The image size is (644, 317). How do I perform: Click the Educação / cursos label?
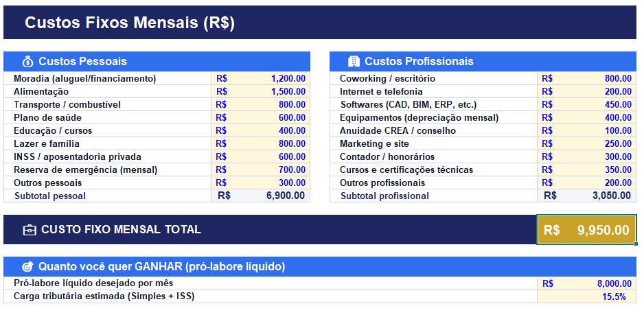click(x=53, y=130)
